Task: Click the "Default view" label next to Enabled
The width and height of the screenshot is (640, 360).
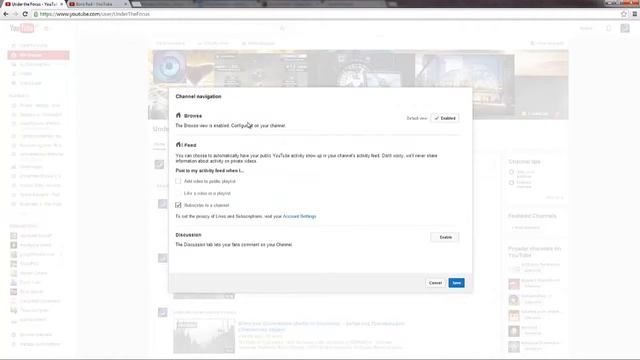Action: [417, 118]
